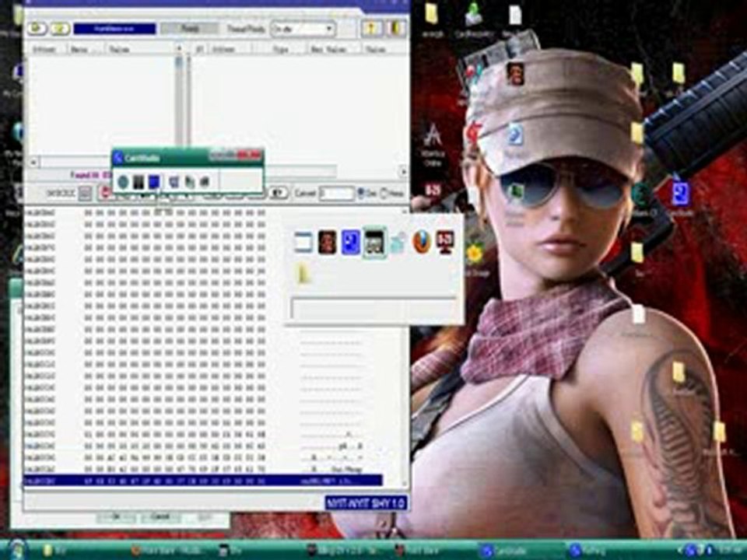Click the 'NYIT-NYIT SHY 1.0' status label
Viewport: 747px width, 560px height.
[x=366, y=503]
